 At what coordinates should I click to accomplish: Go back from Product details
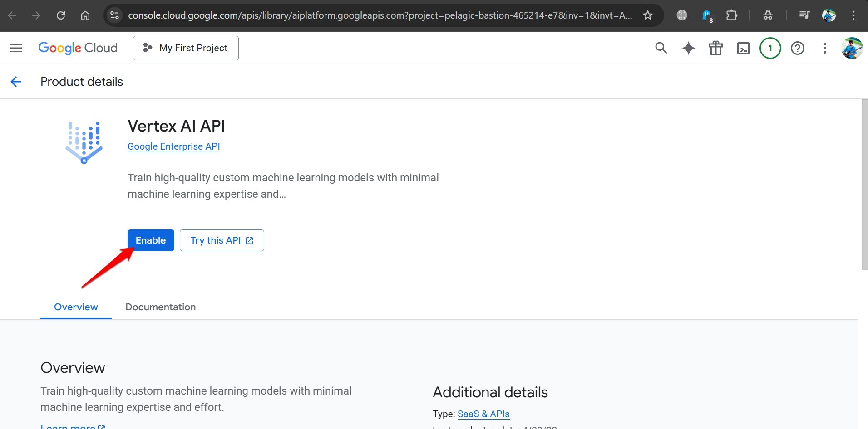click(x=16, y=82)
